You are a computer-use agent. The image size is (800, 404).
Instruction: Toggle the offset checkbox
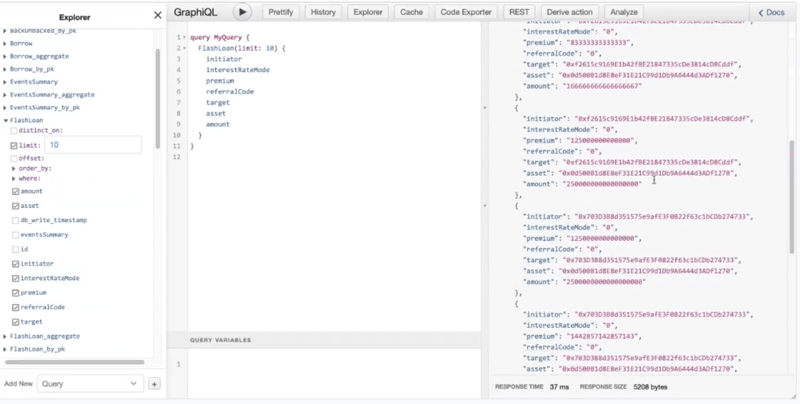click(x=14, y=158)
